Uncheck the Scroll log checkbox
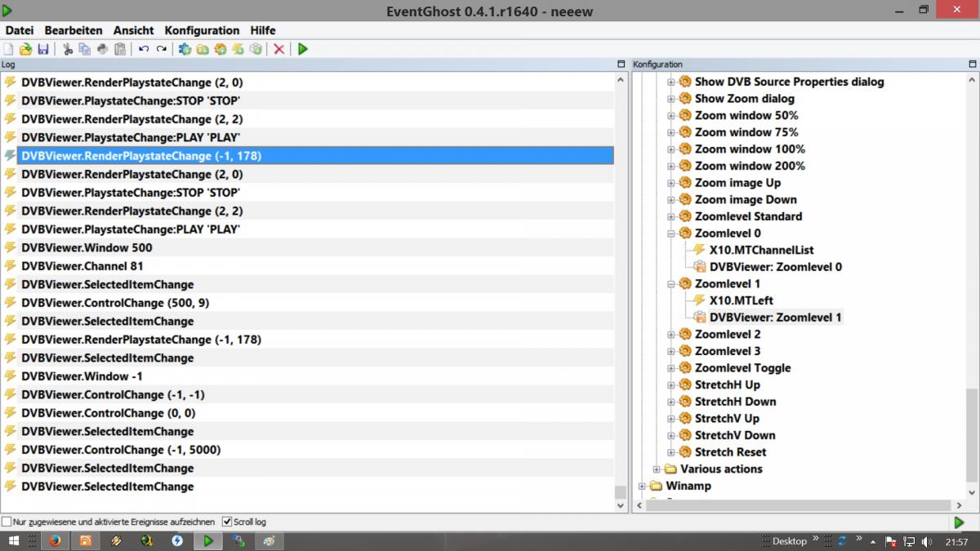Image resolution: width=980 pixels, height=551 pixels. tap(227, 522)
